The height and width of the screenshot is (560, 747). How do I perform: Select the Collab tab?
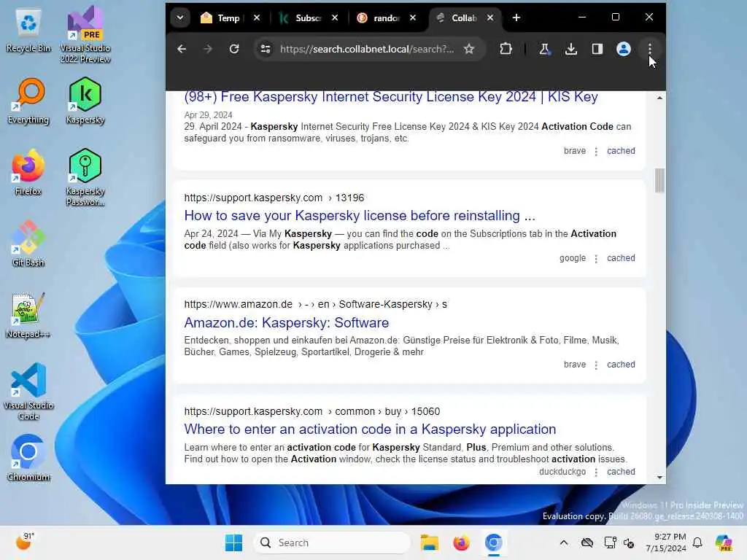pyautogui.click(x=463, y=18)
